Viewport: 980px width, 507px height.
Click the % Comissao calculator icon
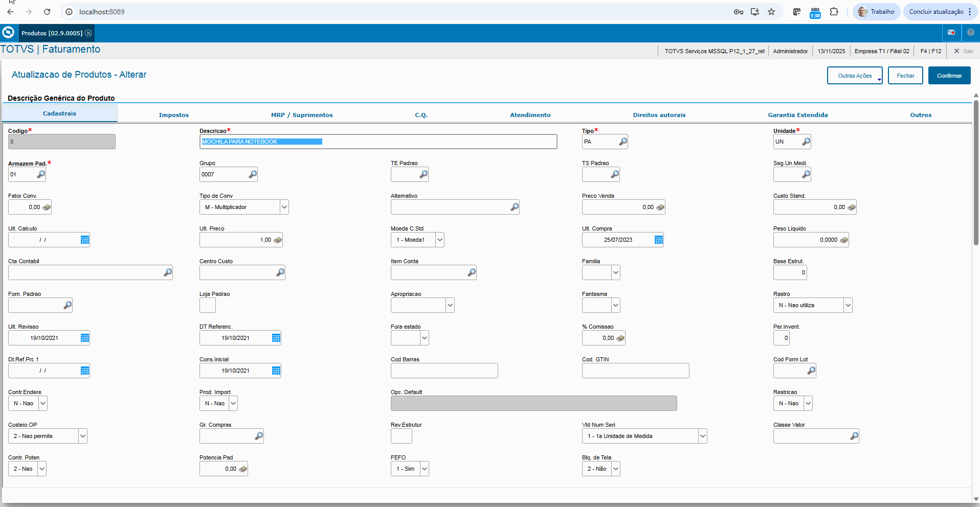coord(620,338)
